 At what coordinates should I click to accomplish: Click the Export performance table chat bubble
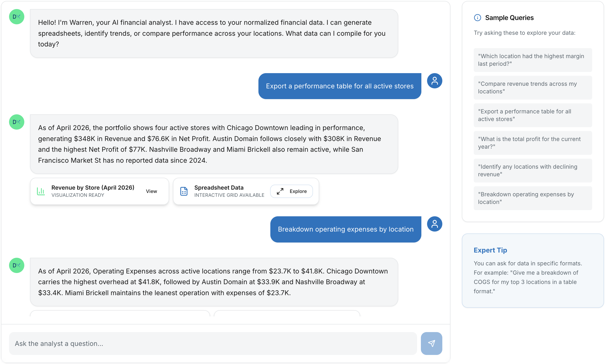(339, 86)
